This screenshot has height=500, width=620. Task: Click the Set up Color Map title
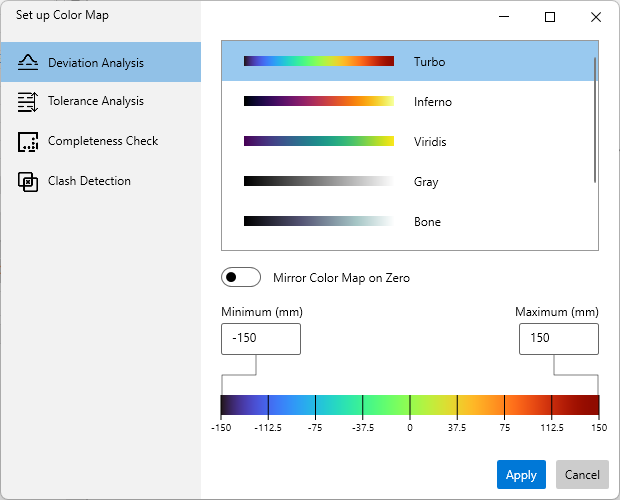[x=62, y=15]
